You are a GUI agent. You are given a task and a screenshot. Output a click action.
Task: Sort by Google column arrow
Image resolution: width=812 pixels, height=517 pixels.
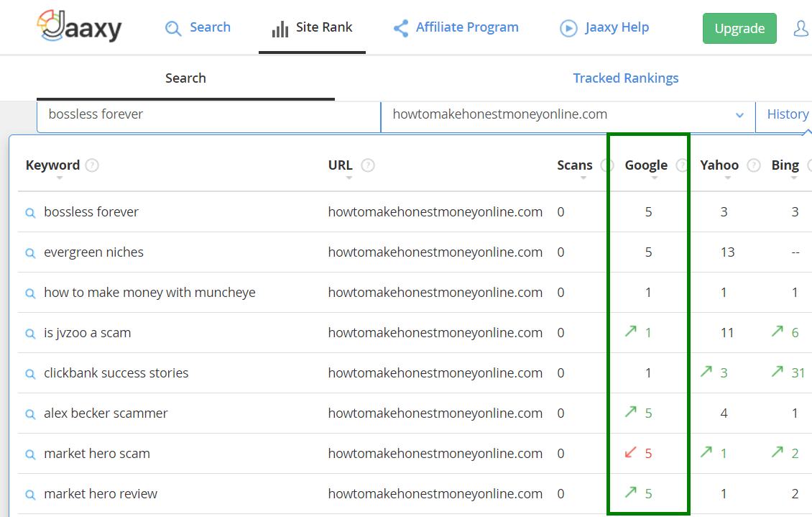pos(655,178)
